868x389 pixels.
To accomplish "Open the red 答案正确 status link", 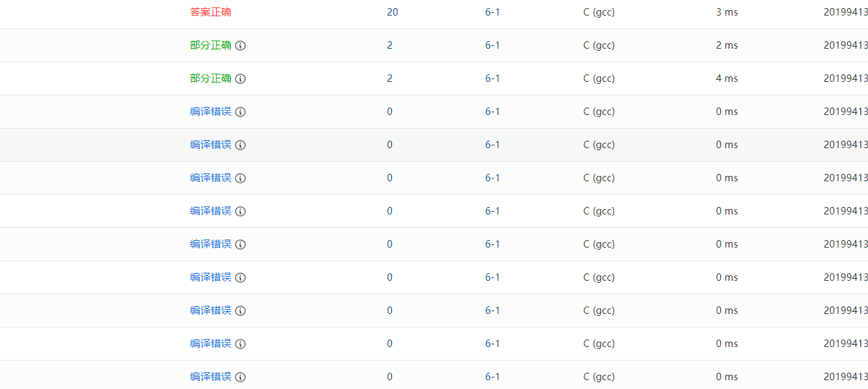I will (x=211, y=12).
